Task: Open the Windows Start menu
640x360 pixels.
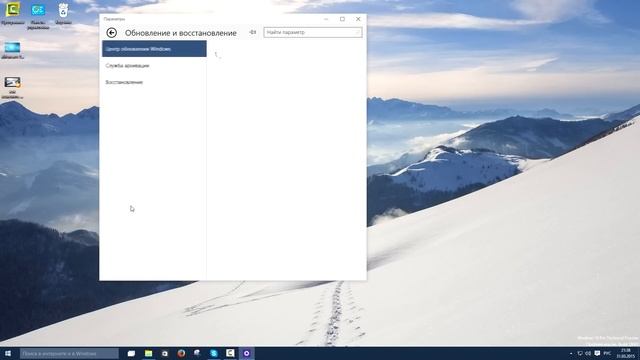Action: (8, 353)
